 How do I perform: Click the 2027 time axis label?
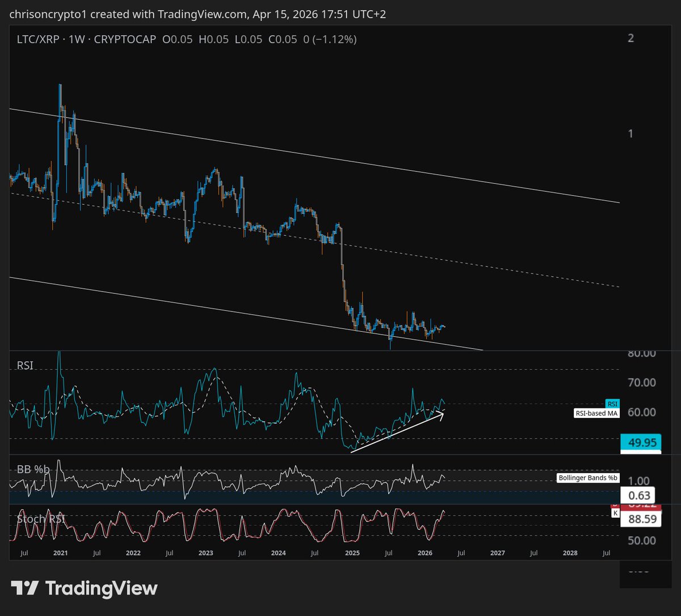pos(497,552)
